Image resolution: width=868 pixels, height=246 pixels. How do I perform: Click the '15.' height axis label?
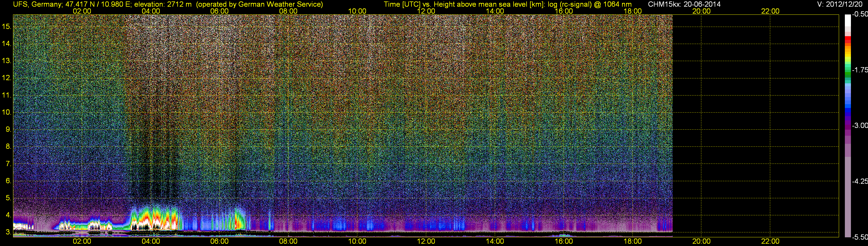tap(6, 27)
